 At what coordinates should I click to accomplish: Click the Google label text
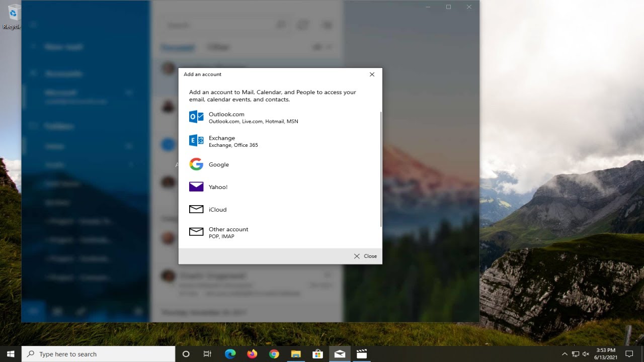[218, 165]
